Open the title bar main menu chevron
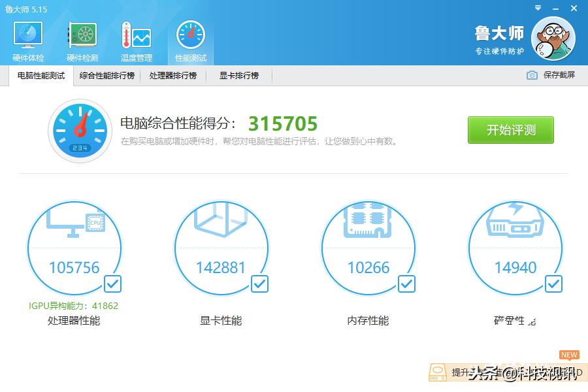The image size is (588, 392). 538,9
